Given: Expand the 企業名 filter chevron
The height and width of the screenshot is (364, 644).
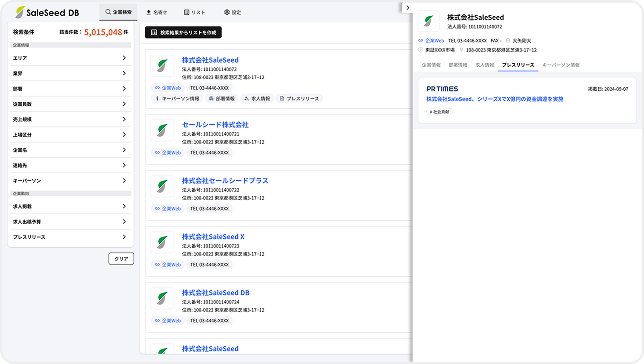Looking at the screenshot, I should pos(124,150).
